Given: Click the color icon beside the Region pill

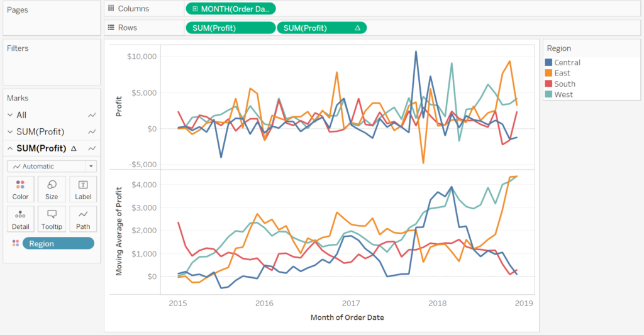Looking at the screenshot, I should point(15,243).
